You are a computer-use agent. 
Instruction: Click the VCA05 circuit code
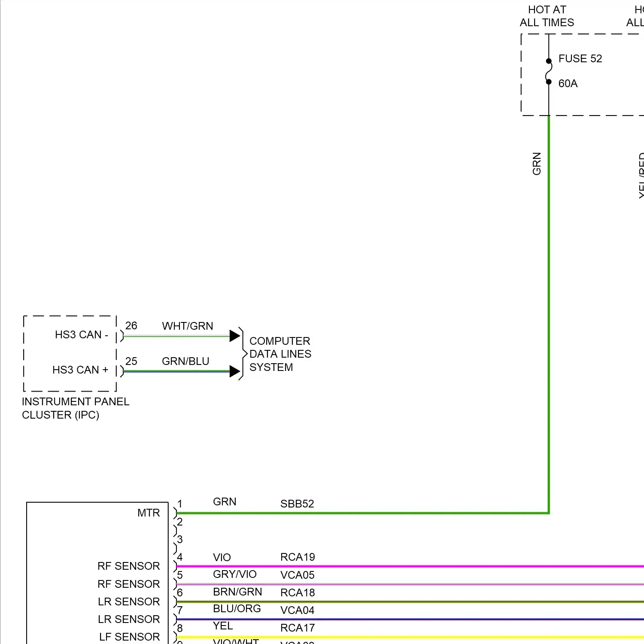298,575
